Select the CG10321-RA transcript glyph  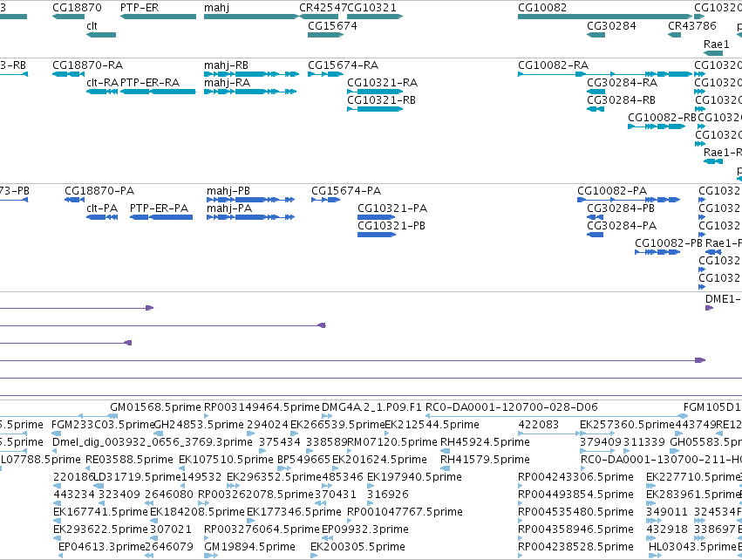tap(375, 92)
